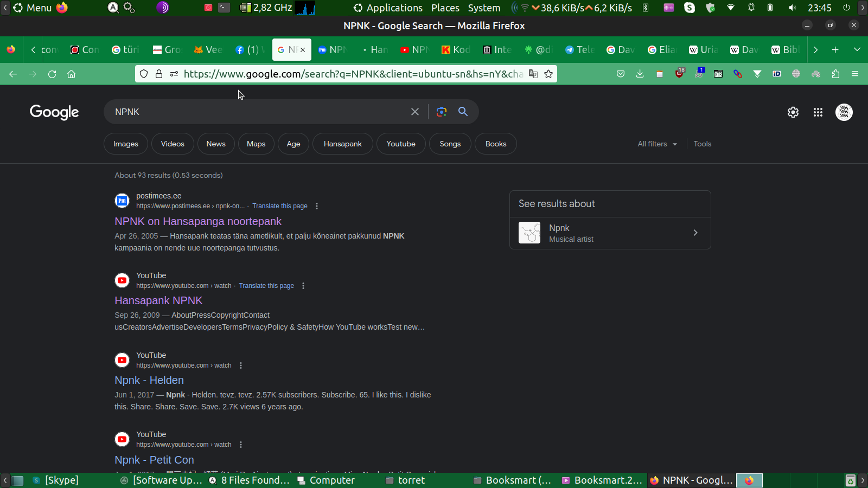The height and width of the screenshot is (488, 868).
Task: Open Google Lens image search
Action: [442, 112]
